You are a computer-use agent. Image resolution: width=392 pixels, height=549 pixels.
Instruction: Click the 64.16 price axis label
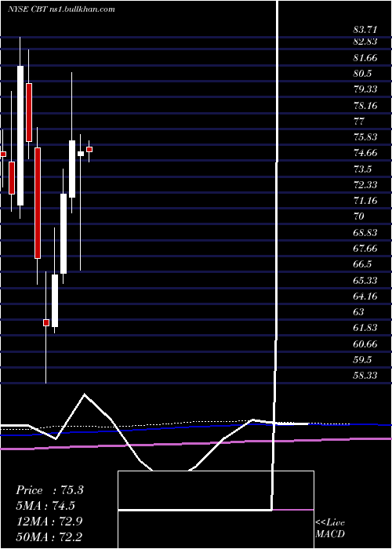point(365,296)
